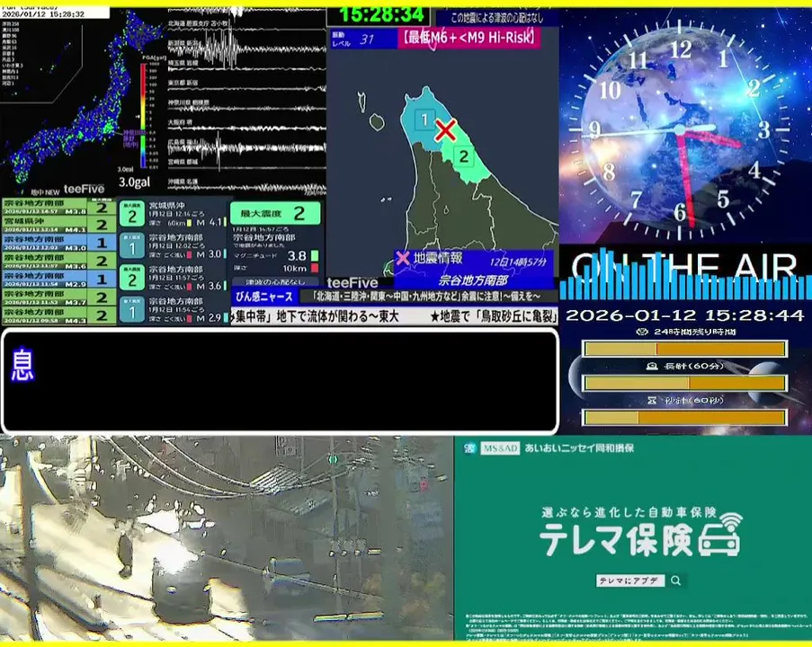
Task: Click the 12日14時57分 time on the map banner
Action: click(518, 261)
